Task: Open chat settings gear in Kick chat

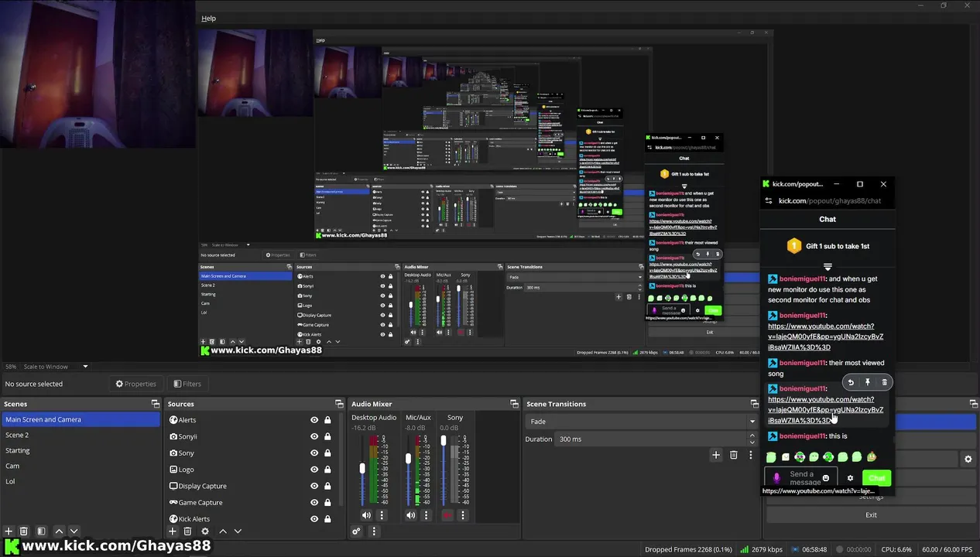Action: pos(850,478)
